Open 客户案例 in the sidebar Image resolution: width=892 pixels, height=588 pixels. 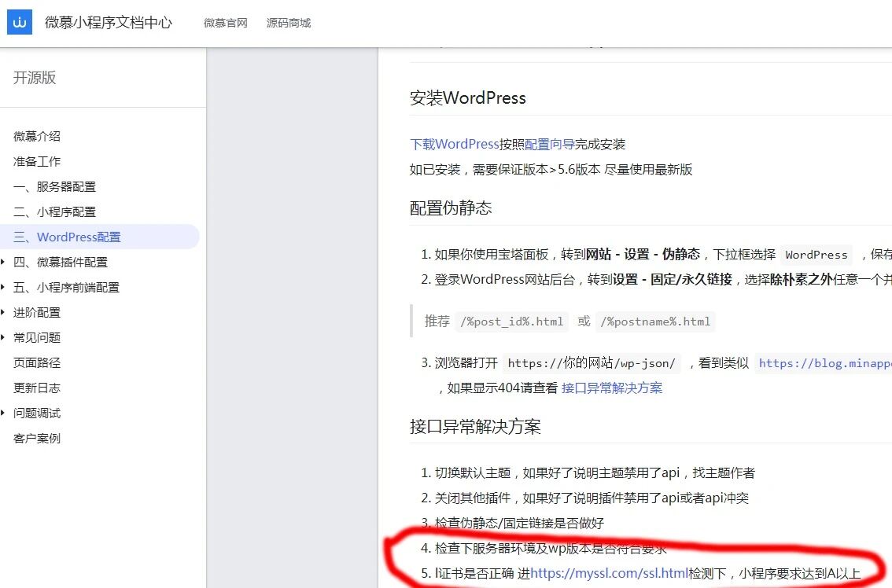(x=37, y=438)
